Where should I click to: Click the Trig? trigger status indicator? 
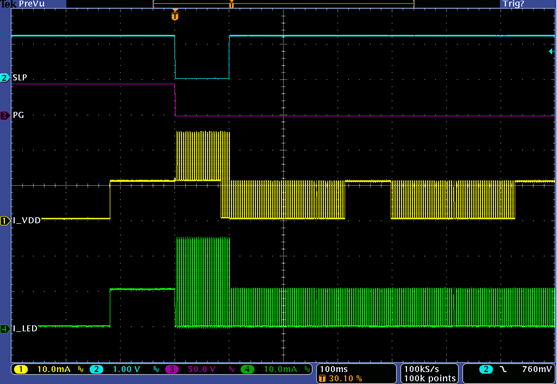514,4
